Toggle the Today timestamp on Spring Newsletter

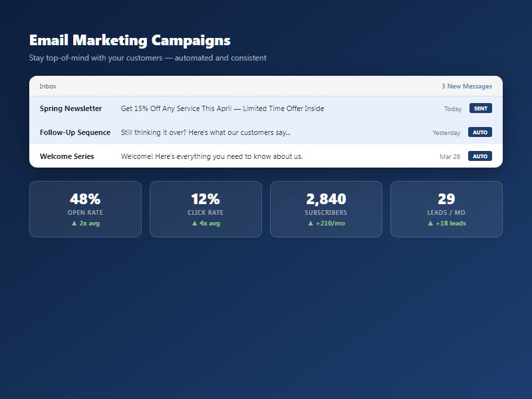452,108
